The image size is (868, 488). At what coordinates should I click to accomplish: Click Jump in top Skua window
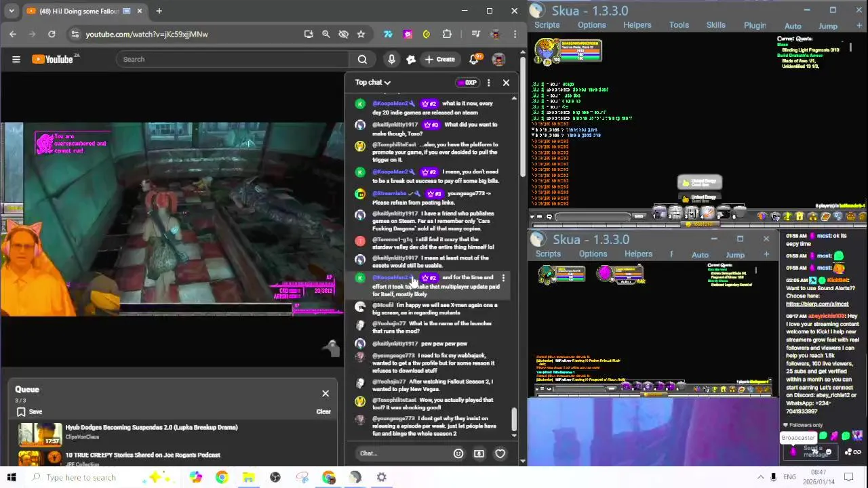(828, 26)
